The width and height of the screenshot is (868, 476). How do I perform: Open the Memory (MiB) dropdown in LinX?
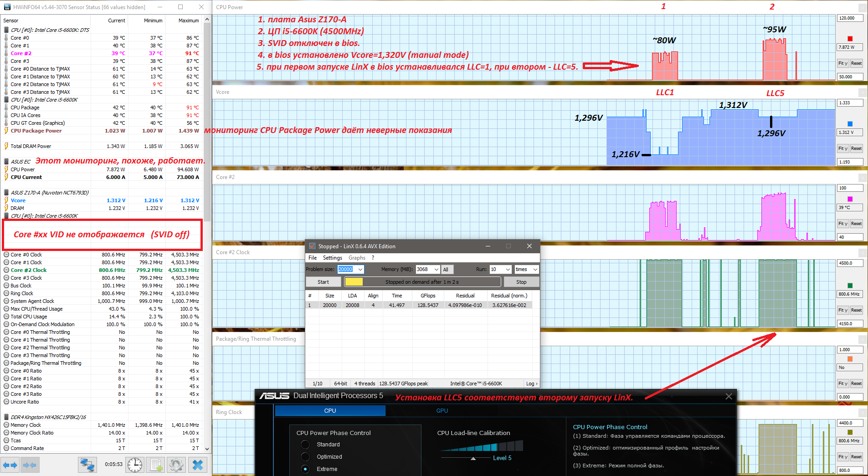436,269
